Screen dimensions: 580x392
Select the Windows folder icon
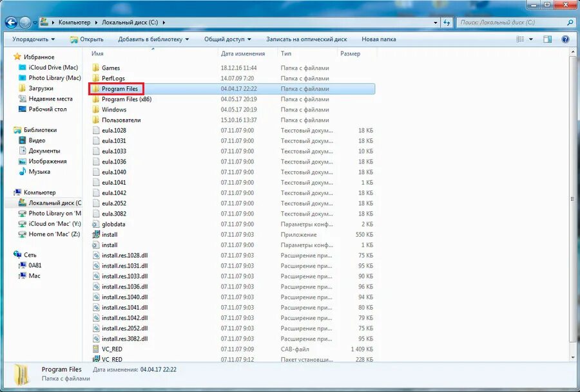click(96, 109)
